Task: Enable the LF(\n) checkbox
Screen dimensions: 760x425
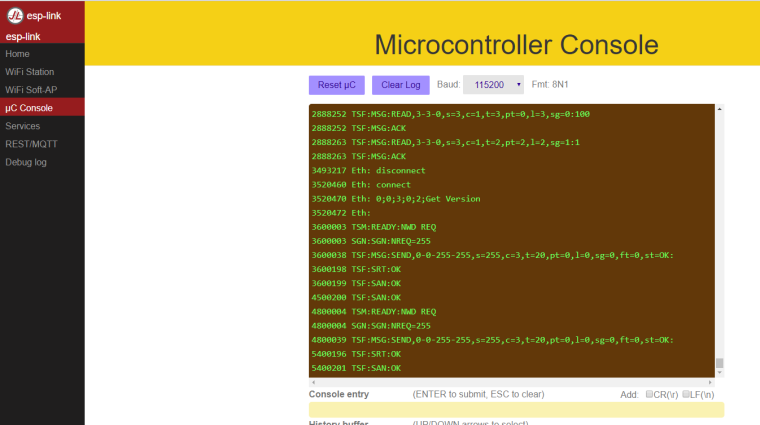Action: (685, 394)
